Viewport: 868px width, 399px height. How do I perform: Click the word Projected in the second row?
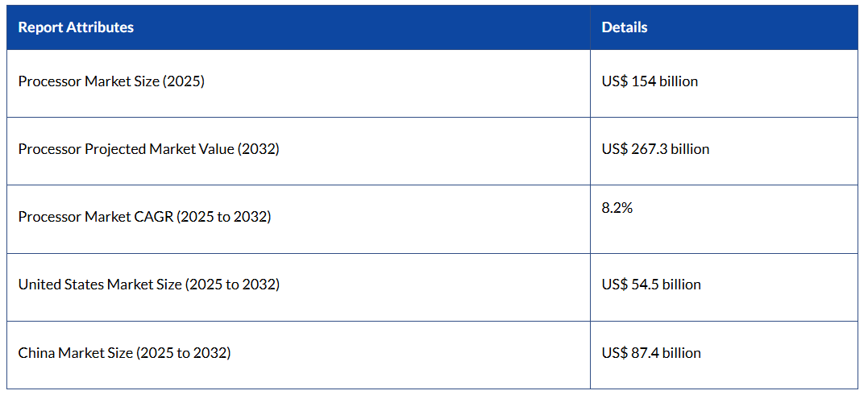pos(115,149)
